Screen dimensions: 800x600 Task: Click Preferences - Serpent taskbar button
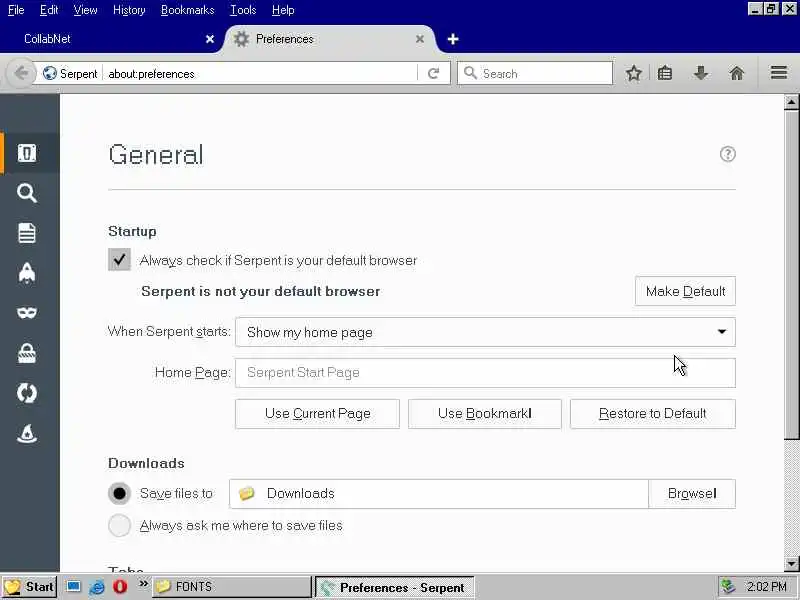point(394,587)
